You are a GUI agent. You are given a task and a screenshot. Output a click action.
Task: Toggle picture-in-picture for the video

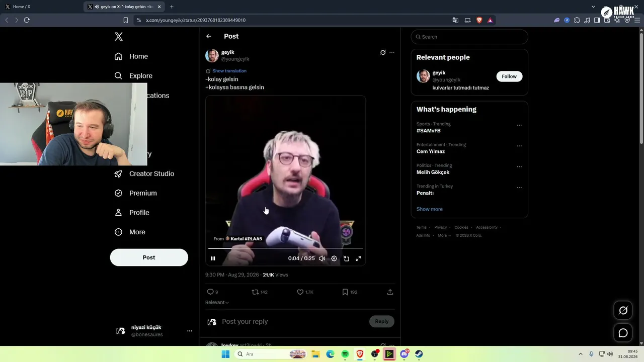pyautogui.click(x=346, y=258)
